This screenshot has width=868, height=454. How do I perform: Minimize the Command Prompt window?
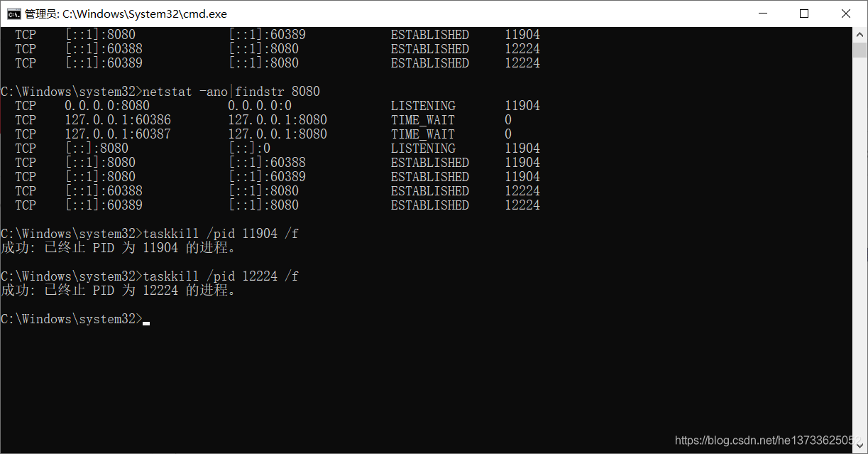click(x=762, y=13)
